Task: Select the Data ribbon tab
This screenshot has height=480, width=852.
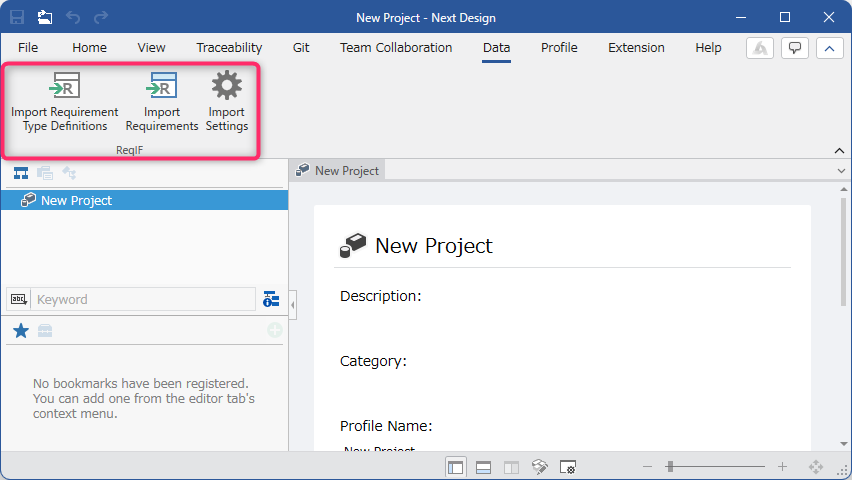Action: [x=496, y=48]
